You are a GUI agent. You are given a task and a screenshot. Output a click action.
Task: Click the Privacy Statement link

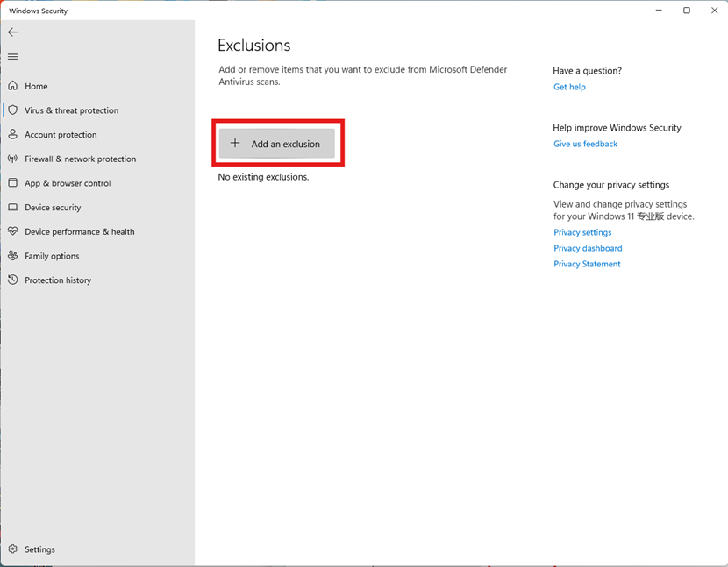(587, 264)
